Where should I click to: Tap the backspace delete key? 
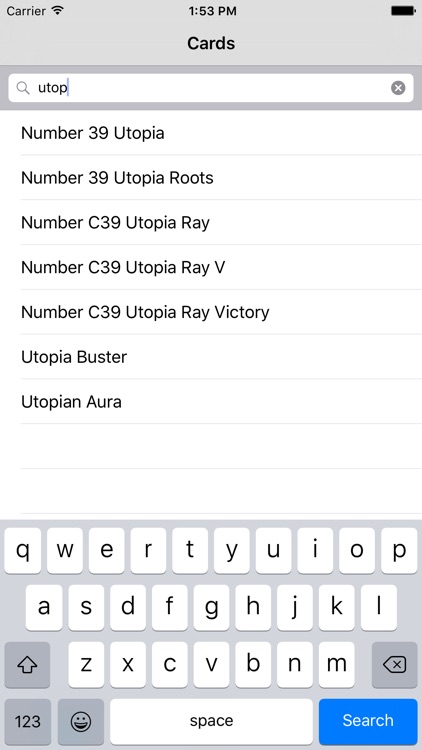point(395,664)
